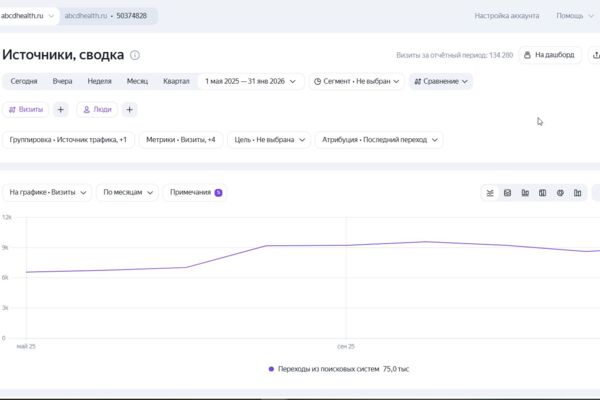Screen dimensions: 600x400
Task: Click counter label abcdhealth.ru • 50374828
Action: click(x=106, y=16)
